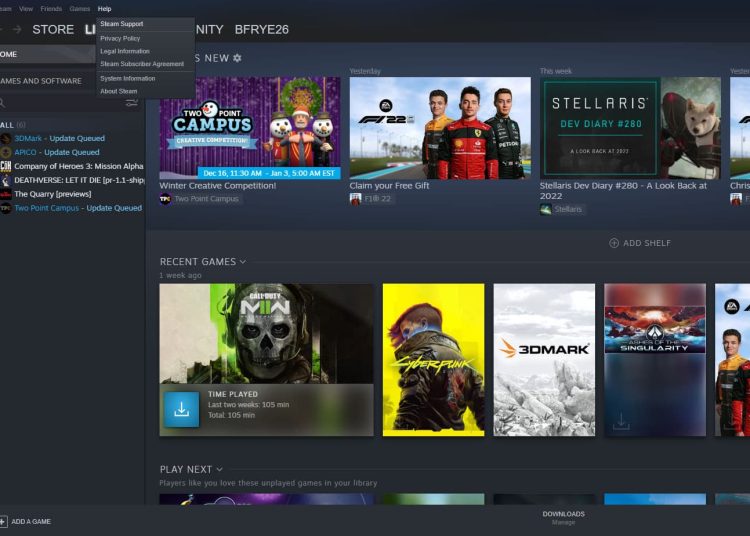
Task: Select Privacy Policy menu entry
Action: tap(145, 38)
